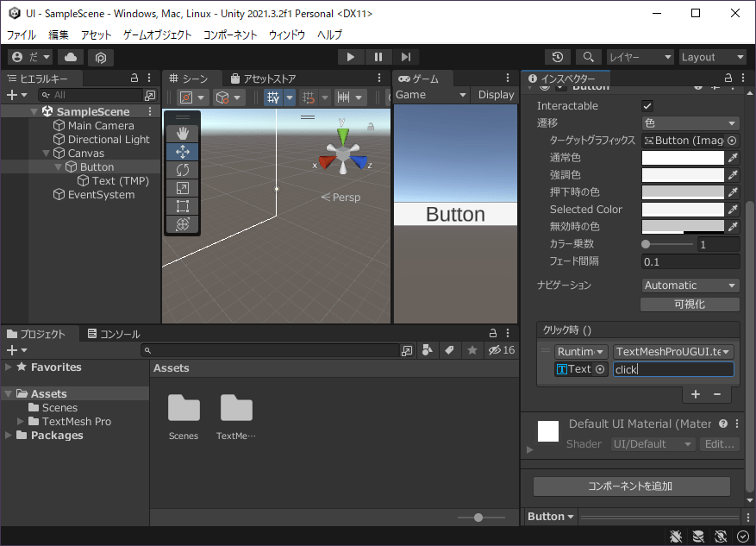Open the Transition color dropdown
756x546 pixels.
[x=690, y=123]
